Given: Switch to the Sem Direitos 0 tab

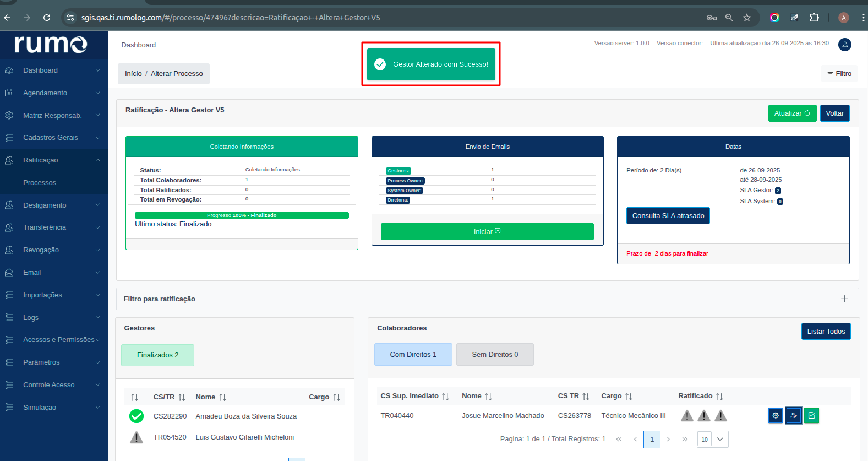Looking at the screenshot, I should click(495, 355).
